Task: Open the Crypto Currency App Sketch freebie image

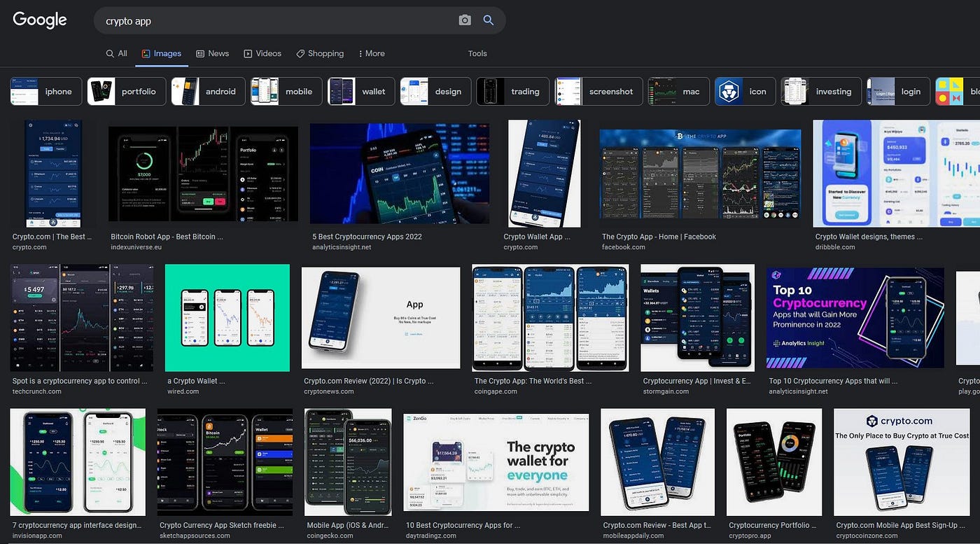Action: [225, 462]
